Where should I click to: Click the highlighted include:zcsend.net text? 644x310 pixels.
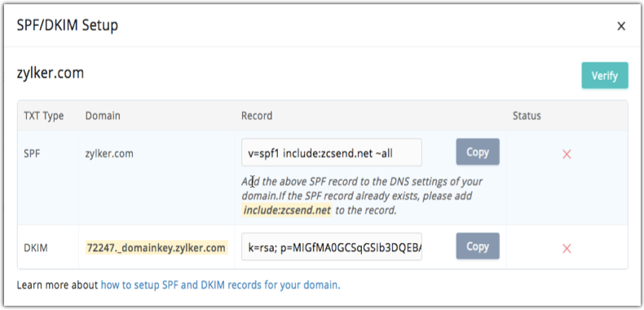287,210
